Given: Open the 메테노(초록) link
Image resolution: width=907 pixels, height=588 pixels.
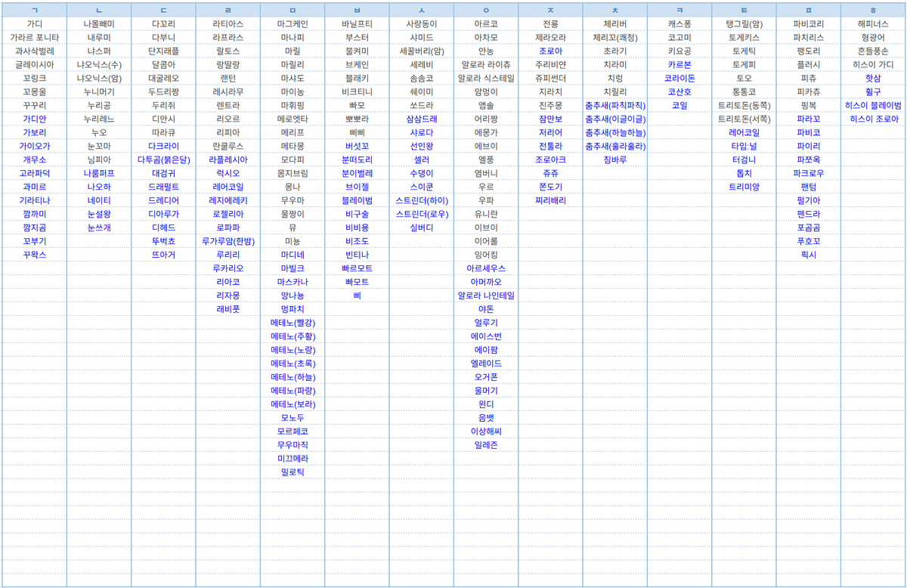Looking at the screenshot, I should tap(293, 364).
